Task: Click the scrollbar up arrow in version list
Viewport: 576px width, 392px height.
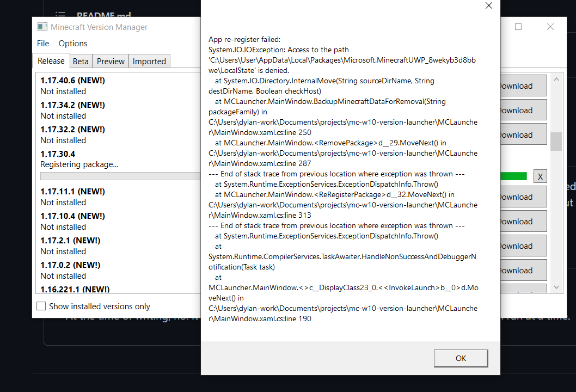Action: pyautogui.click(x=556, y=78)
